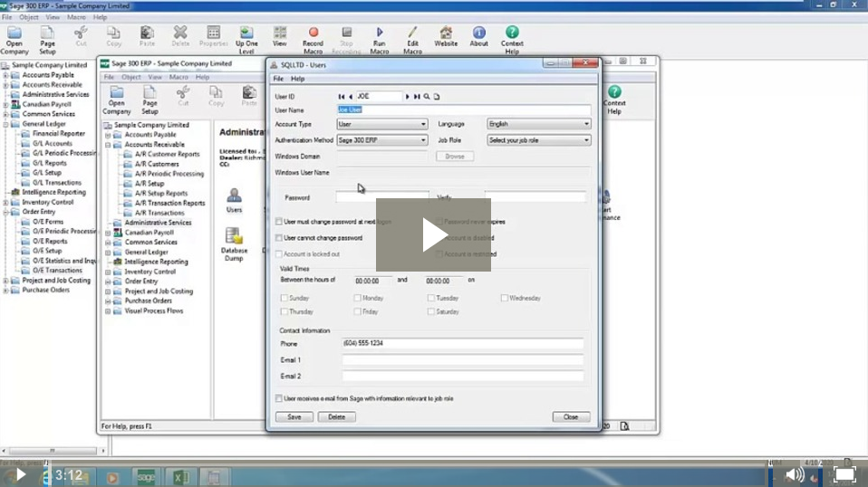Viewport: 868px width, 487px height.
Task: Open the Website toolbar icon
Action: pos(446,36)
